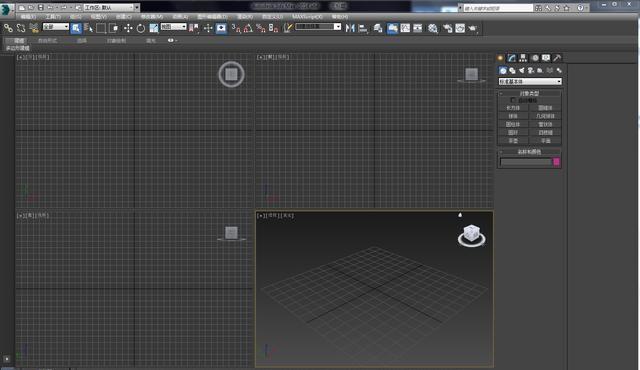The image size is (640, 370).
Task: Toggle the 3D Snaps button
Action: tap(236, 28)
